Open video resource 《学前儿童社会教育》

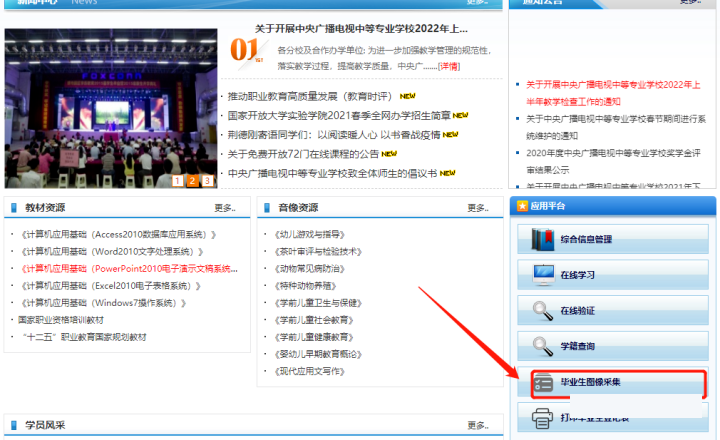click(314, 320)
